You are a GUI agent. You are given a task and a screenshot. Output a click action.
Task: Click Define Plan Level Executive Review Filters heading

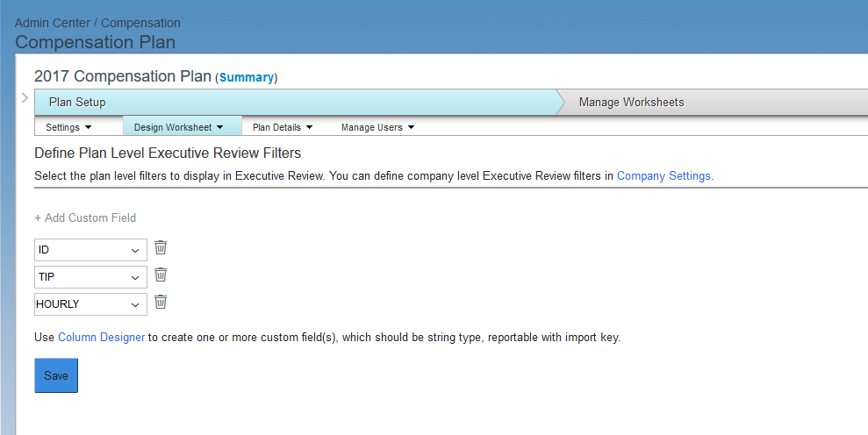pyautogui.click(x=168, y=153)
